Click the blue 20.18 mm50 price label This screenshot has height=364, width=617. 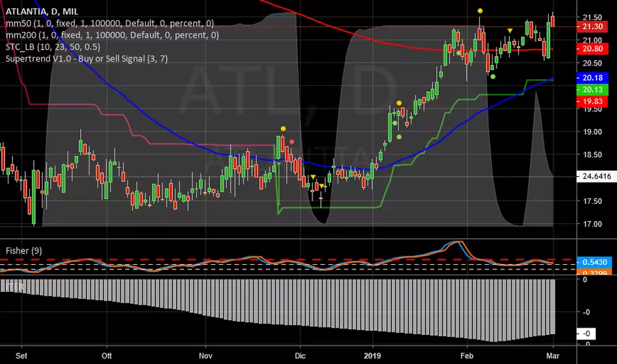pyautogui.click(x=593, y=77)
